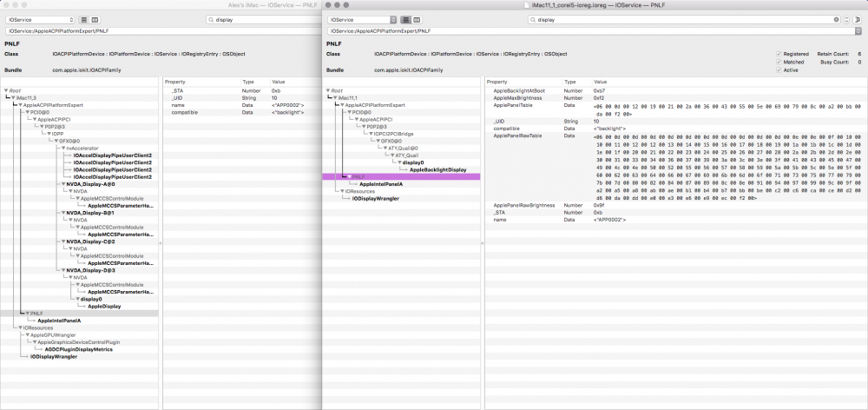Image resolution: width=868 pixels, height=410 pixels.
Task: Collapse NVDA,Display-A@0 node
Action: 62,184
